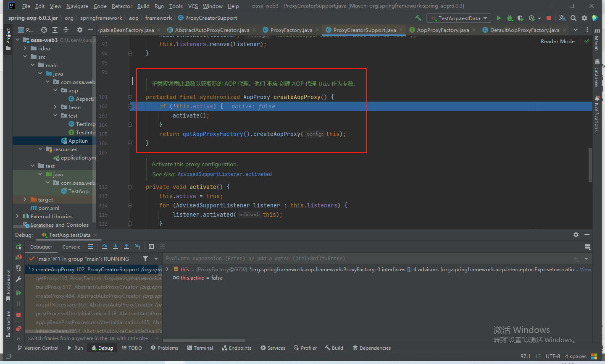Open TestAop.testData run configuration dropdown
605x364 pixels.
pyautogui.click(x=459, y=18)
